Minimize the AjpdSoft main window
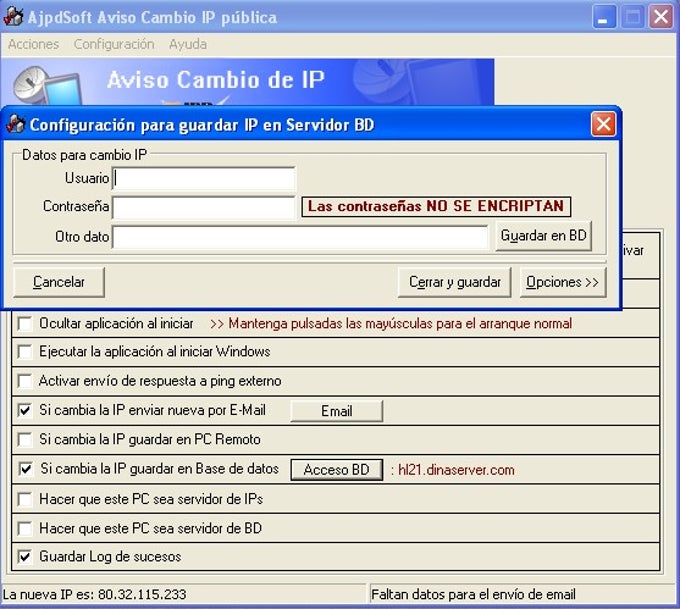 pos(604,17)
